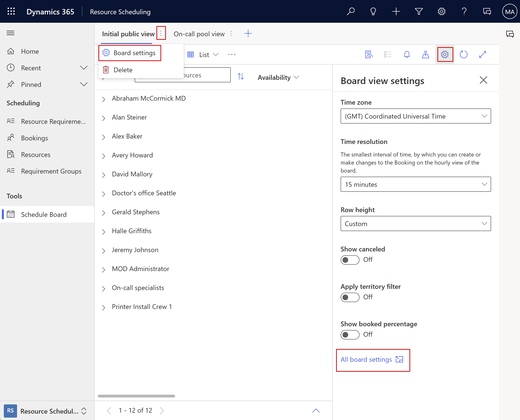This screenshot has width=520, height=420.
Task: Click the refresh icon on the toolbar
Action: [464, 54]
